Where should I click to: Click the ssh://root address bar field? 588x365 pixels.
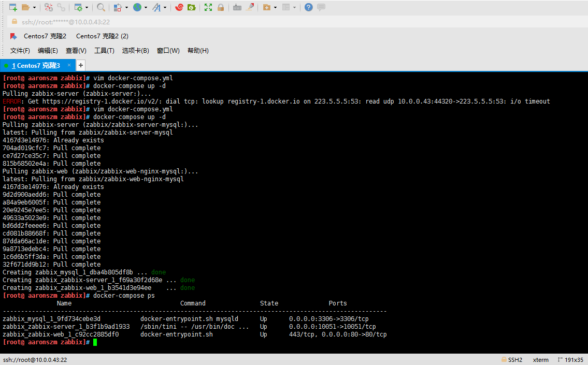[x=296, y=22]
